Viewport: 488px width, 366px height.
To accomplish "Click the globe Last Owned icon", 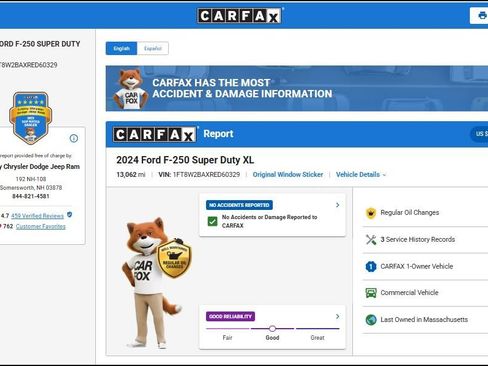I will coord(371,320).
